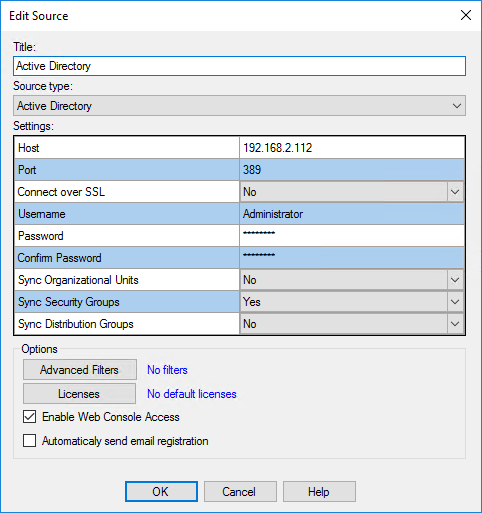
Task: Select the Sync Organizational Units label
Action: 78,280
